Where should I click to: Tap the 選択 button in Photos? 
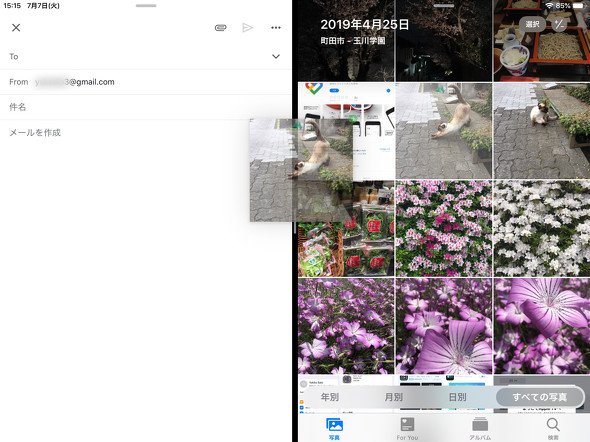[532, 24]
